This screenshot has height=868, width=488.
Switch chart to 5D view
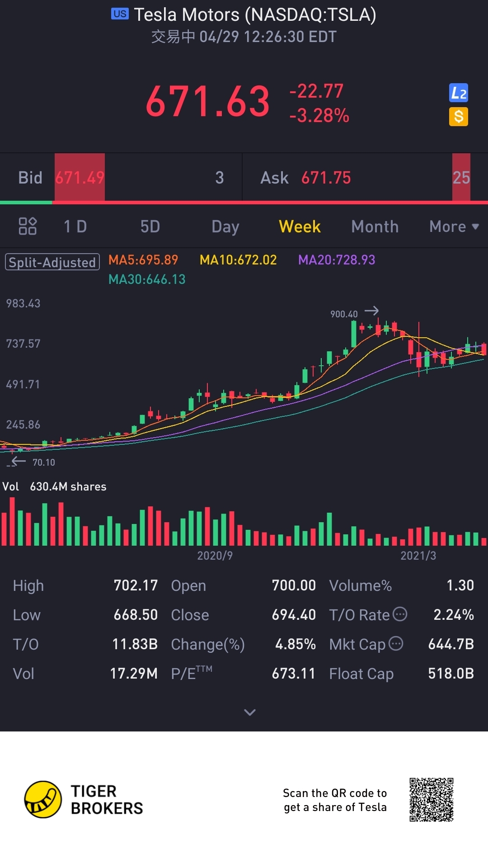tap(150, 226)
